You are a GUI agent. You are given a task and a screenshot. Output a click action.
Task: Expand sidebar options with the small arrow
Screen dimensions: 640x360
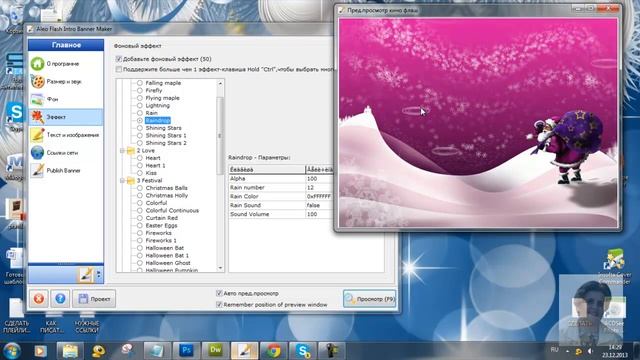click(98, 275)
